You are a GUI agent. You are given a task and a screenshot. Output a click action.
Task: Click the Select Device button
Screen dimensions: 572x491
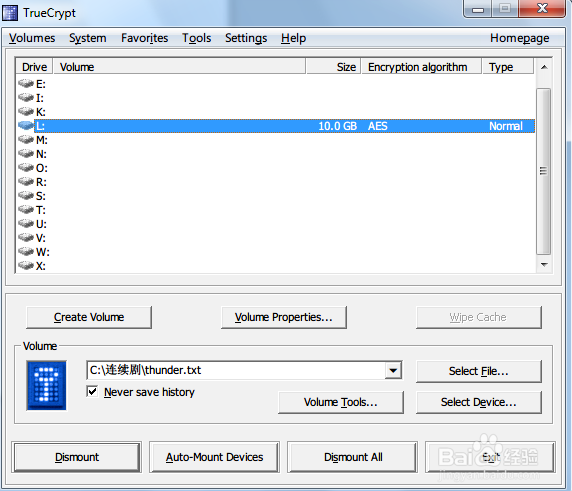coord(479,402)
